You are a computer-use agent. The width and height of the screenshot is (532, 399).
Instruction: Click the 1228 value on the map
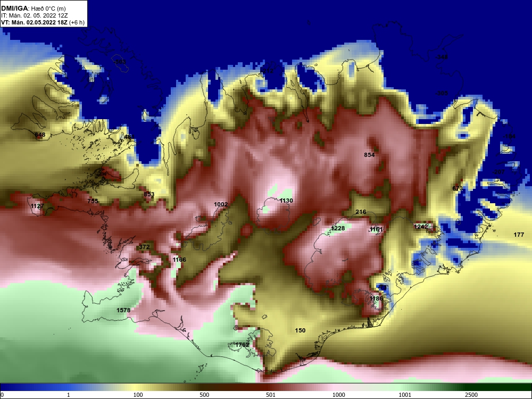click(x=338, y=228)
